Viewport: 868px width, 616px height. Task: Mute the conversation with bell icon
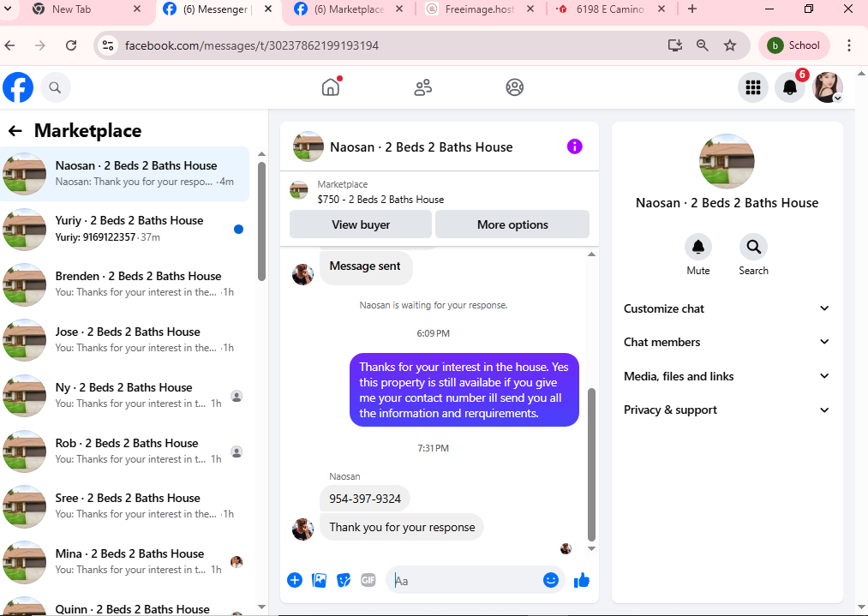(x=698, y=247)
